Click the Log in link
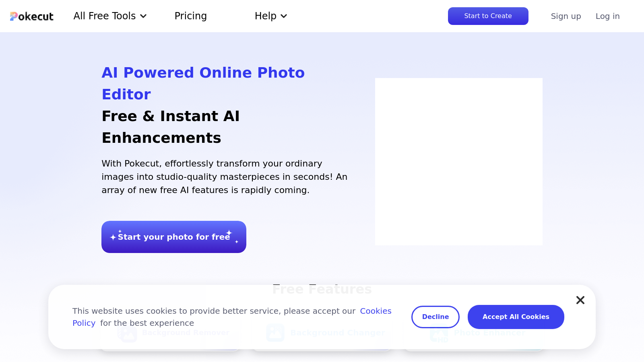The height and width of the screenshot is (362, 644). click(607, 16)
